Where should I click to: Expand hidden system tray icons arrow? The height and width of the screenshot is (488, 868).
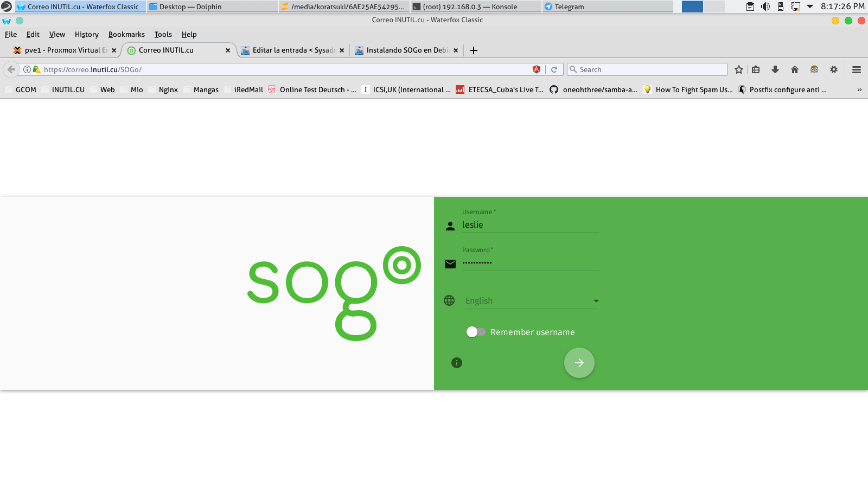coord(810,7)
